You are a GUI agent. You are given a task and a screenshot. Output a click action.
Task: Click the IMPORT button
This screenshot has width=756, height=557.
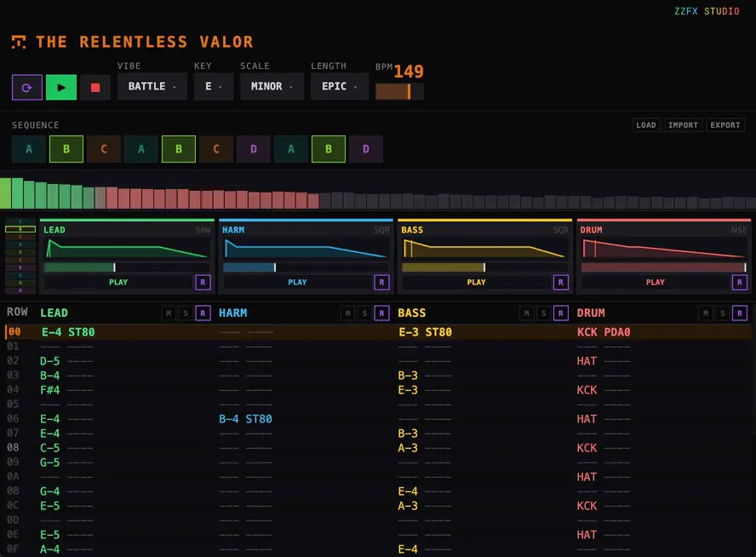[683, 125]
